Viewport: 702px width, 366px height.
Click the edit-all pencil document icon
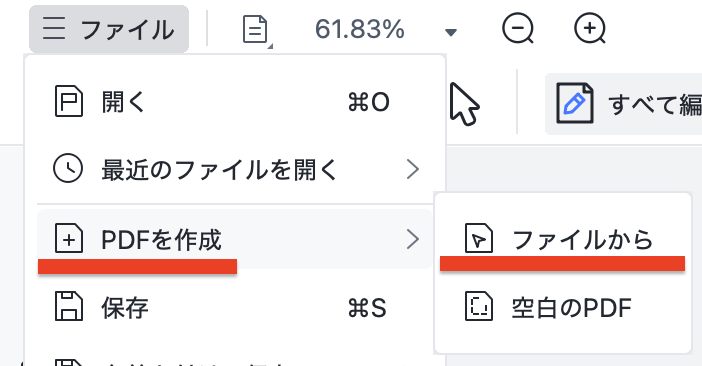pos(574,103)
